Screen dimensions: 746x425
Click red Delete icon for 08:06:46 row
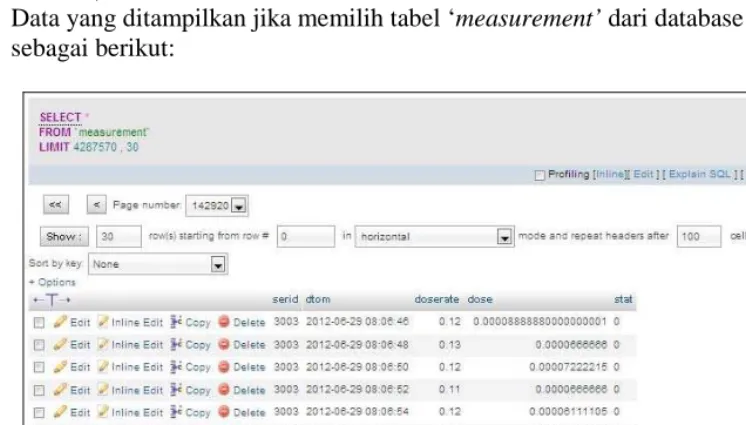pyautogui.click(x=224, y=322)
